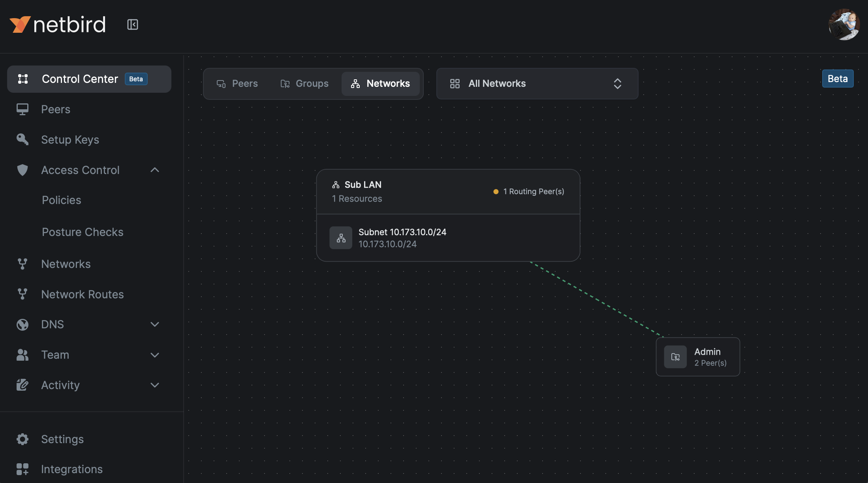
Task: Open the Policies page
Action: pyautogui.click(x=61, y=200)
